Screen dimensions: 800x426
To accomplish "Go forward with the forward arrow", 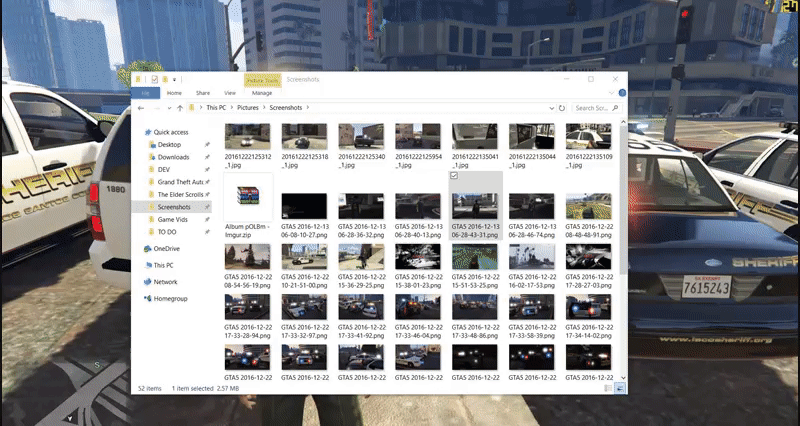I will (157, 108).
